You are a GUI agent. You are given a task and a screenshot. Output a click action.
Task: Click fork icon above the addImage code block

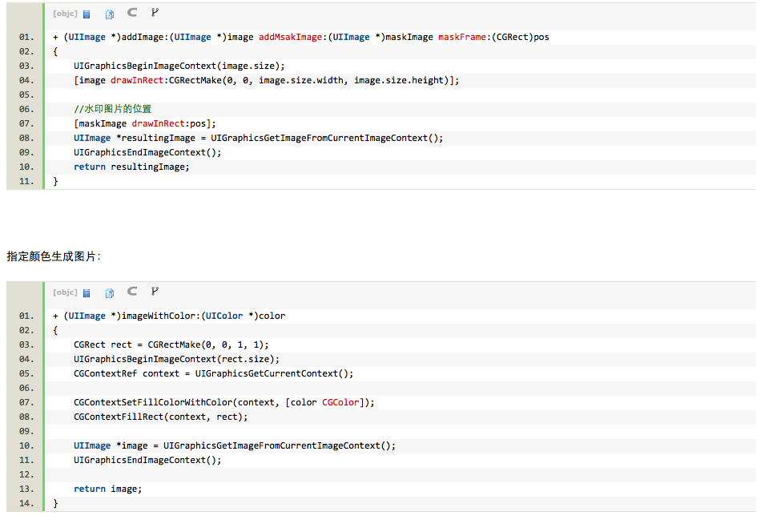(x=155, y=13)
